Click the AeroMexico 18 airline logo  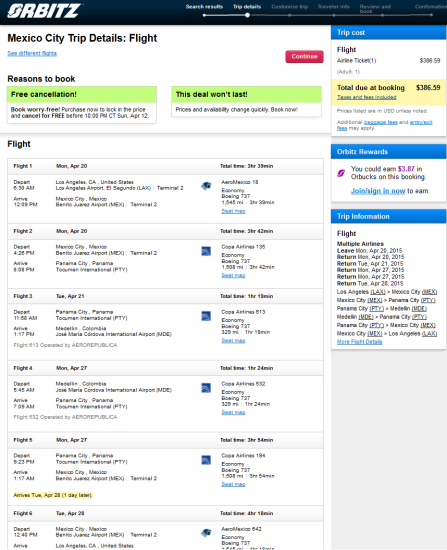tap(206, 186)
